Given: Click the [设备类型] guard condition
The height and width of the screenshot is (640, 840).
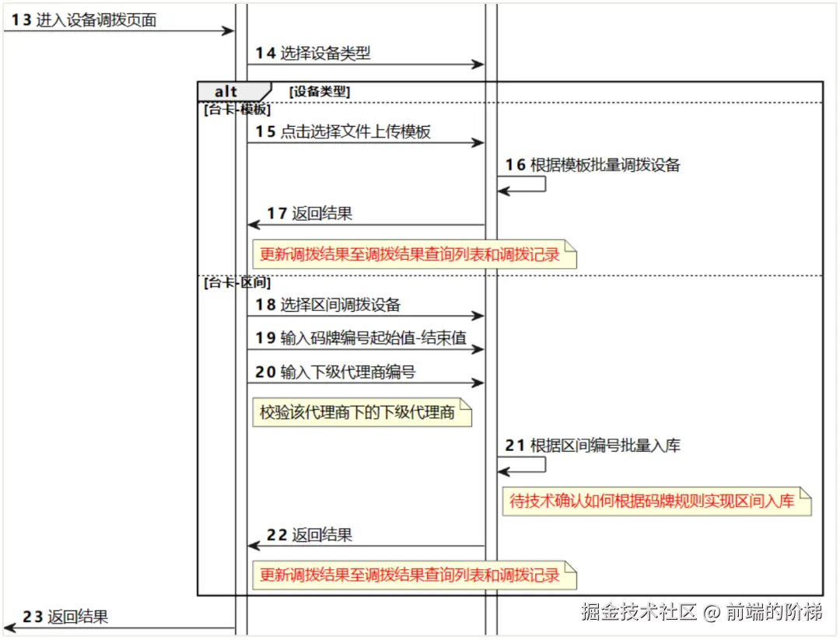Looking at the screenshot, I should click(320, 91).
